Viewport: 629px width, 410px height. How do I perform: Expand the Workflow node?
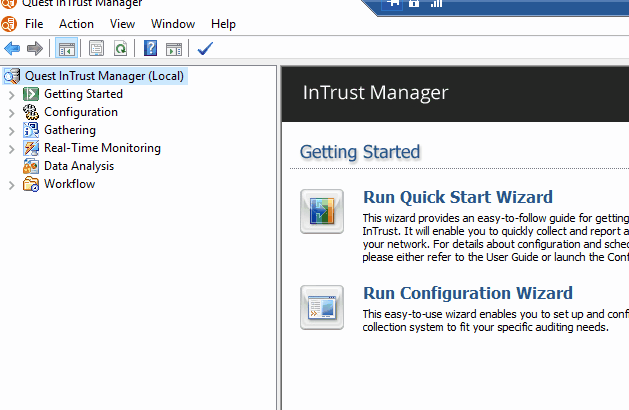(x=12, y=185)
